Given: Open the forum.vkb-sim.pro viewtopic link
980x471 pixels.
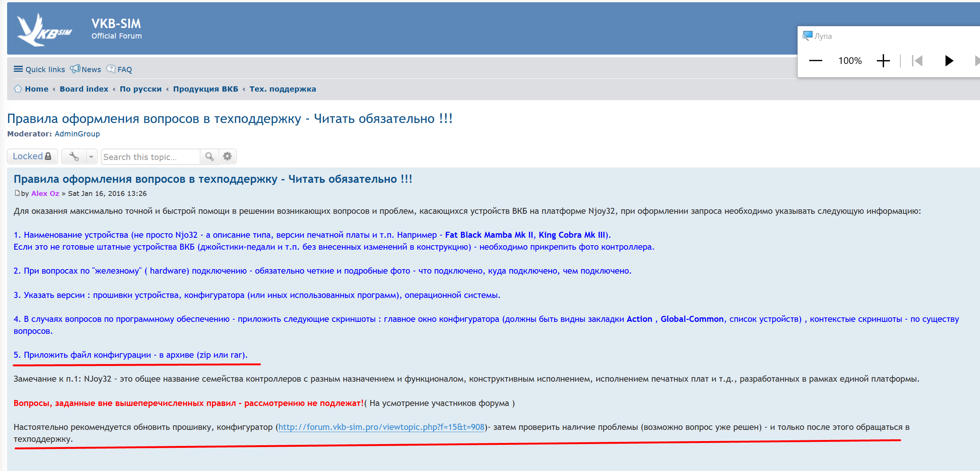Looking at the screenshot, I should click(x=381, y=427).
